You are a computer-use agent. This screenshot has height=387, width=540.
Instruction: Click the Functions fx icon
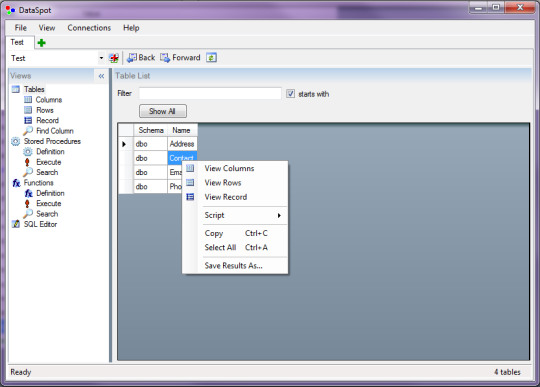coord(16,183)
